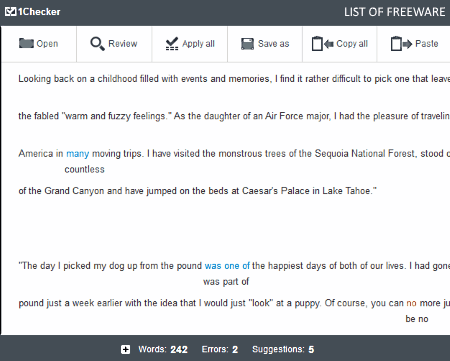Open the LIST OF FREEWARE link

click(x=395, y=12)
